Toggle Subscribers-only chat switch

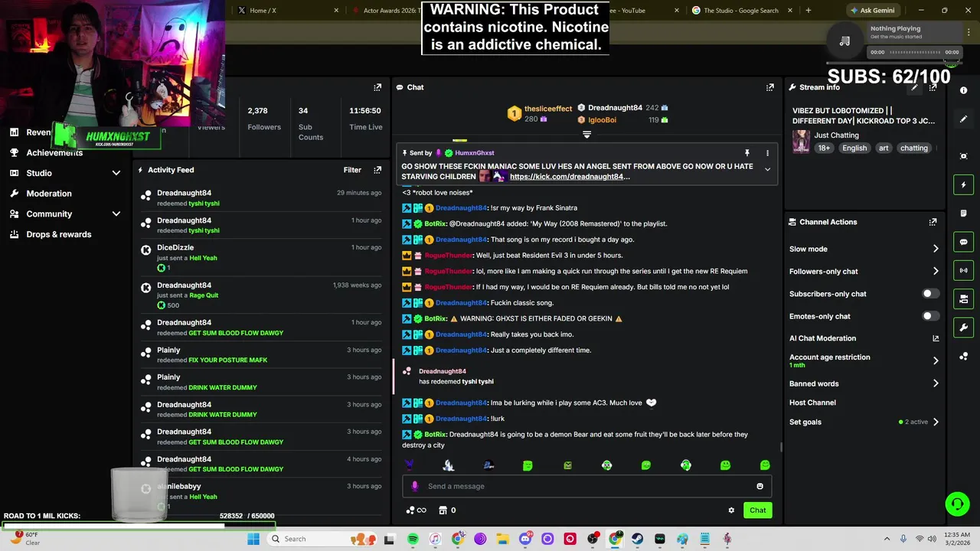[x=929, y=294]
